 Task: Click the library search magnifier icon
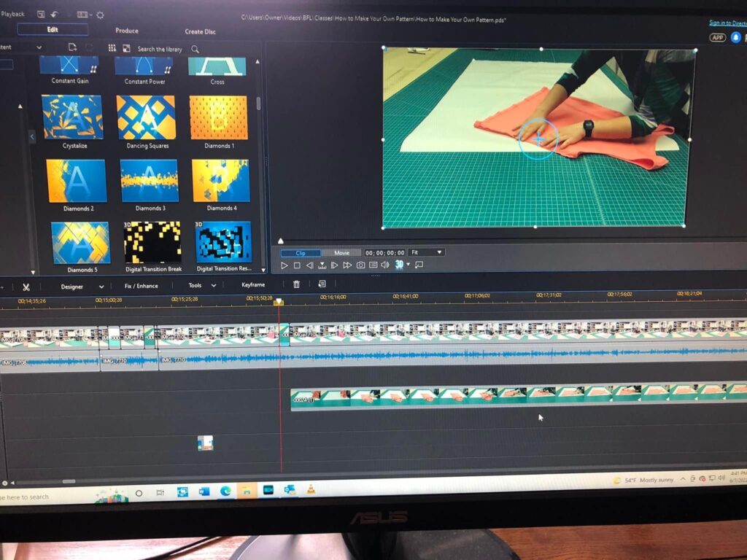point(195,49)
